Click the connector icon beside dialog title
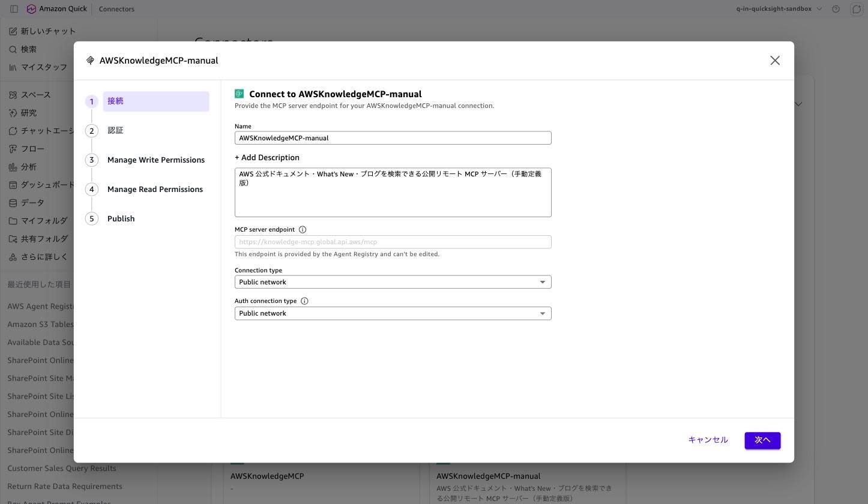This screenshot has height=504, width=868. click(90, 61)
